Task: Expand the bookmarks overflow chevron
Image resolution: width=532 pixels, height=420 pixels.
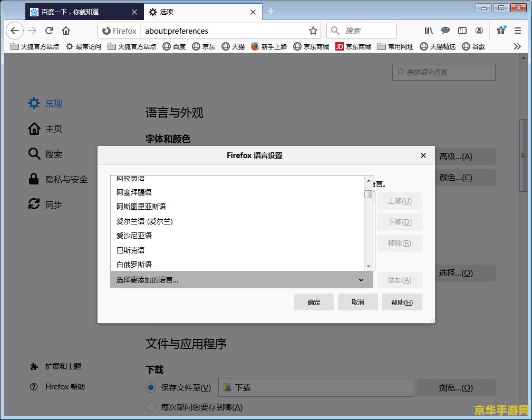Action: pos(517,46)
